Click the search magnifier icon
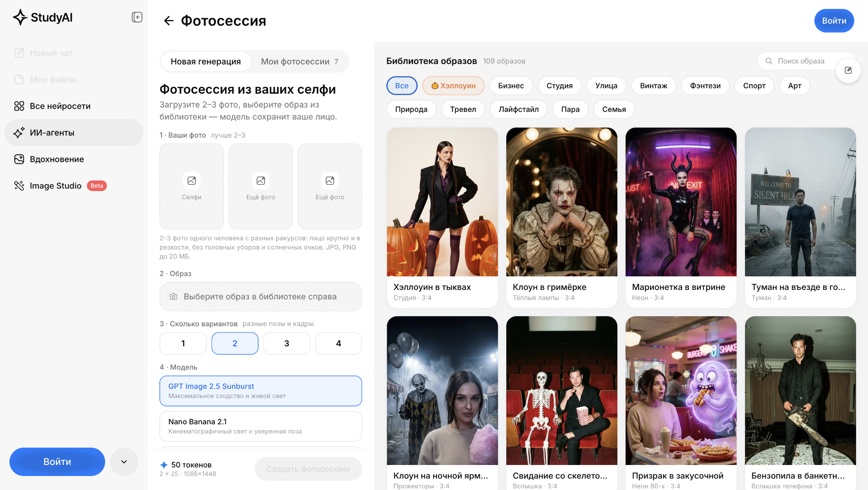This screenshot has height=490, width=868. click(769, 61)
